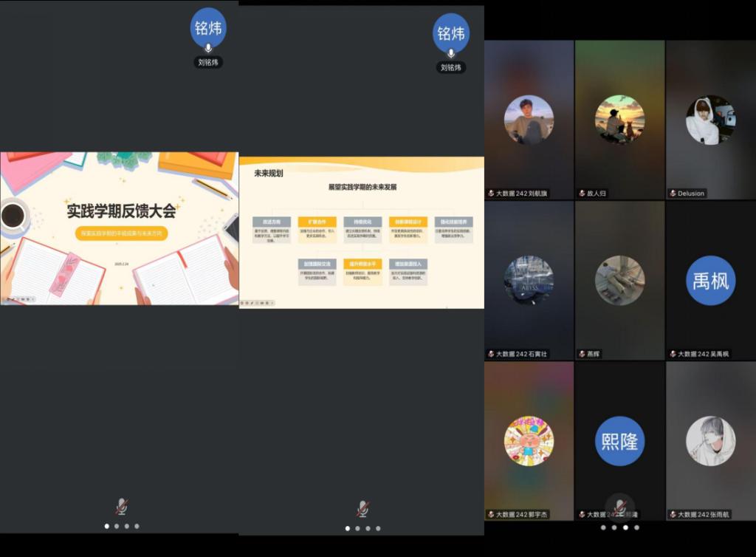Toggle muted mic over the 熙隆 participant tile
This screenshot has height=557, width=756.
(x=620, y=507)
